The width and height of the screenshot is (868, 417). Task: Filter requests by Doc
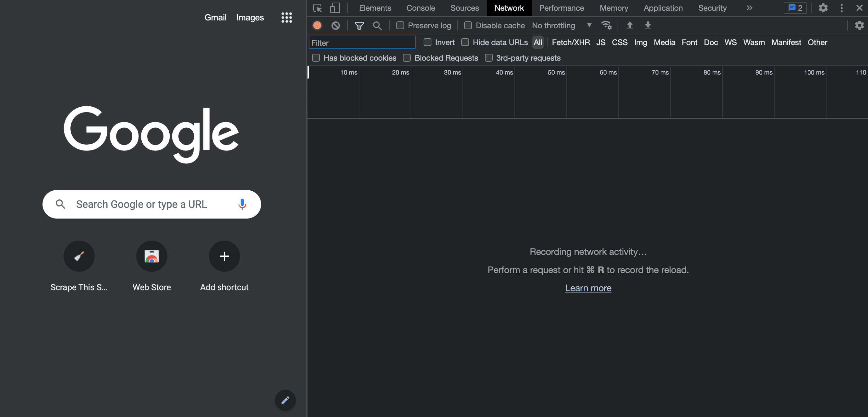click(711, 42)
